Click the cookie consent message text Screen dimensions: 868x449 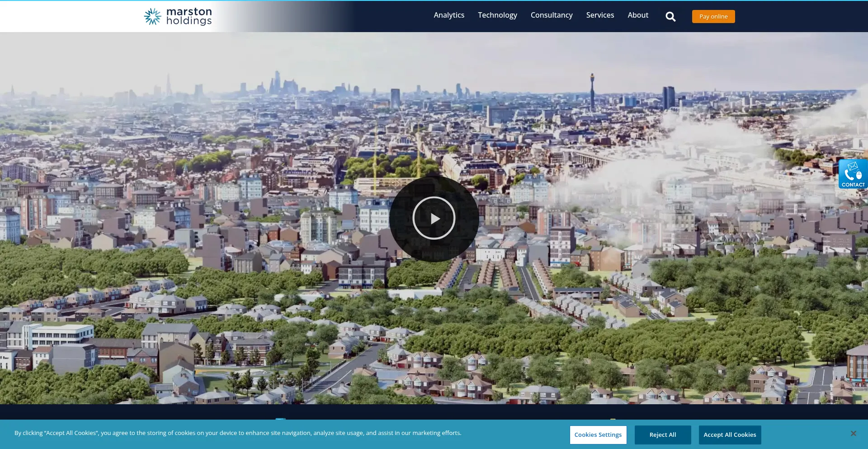coord(238,433)
